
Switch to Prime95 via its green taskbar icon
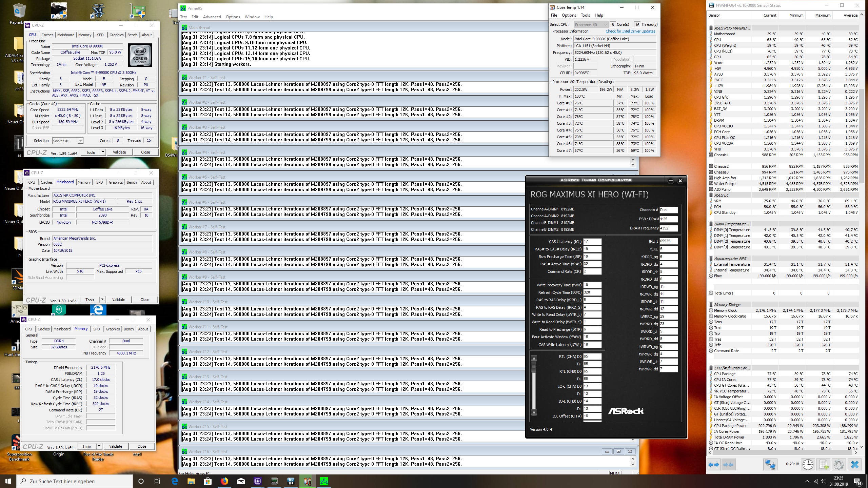pyautogui.click(x=324, y=481)
